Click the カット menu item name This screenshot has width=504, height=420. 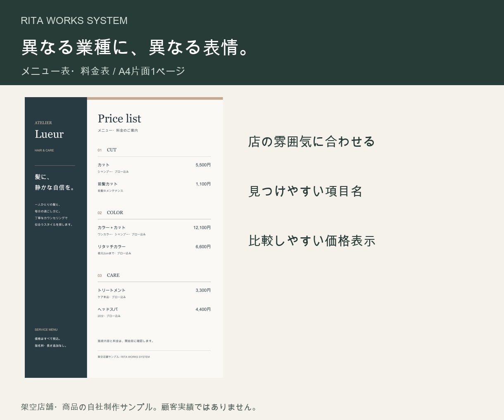click(104, 165)
